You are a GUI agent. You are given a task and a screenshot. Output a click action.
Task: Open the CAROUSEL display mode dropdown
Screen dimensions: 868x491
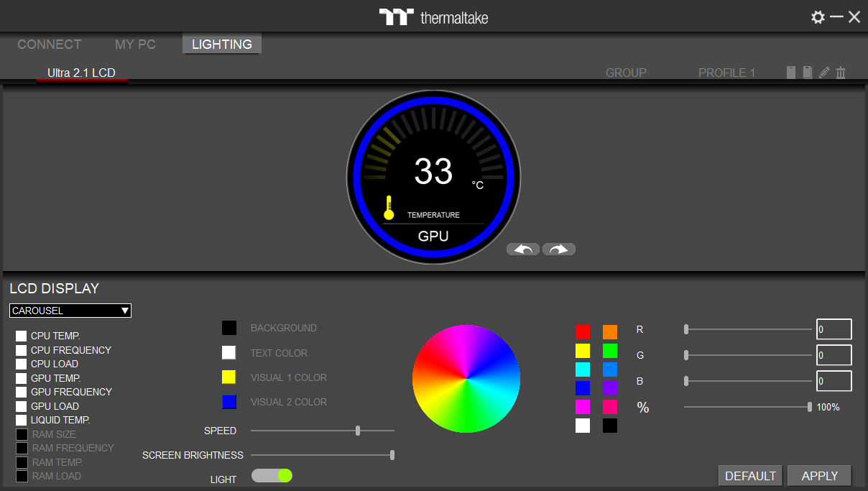[x=70, y=311]
